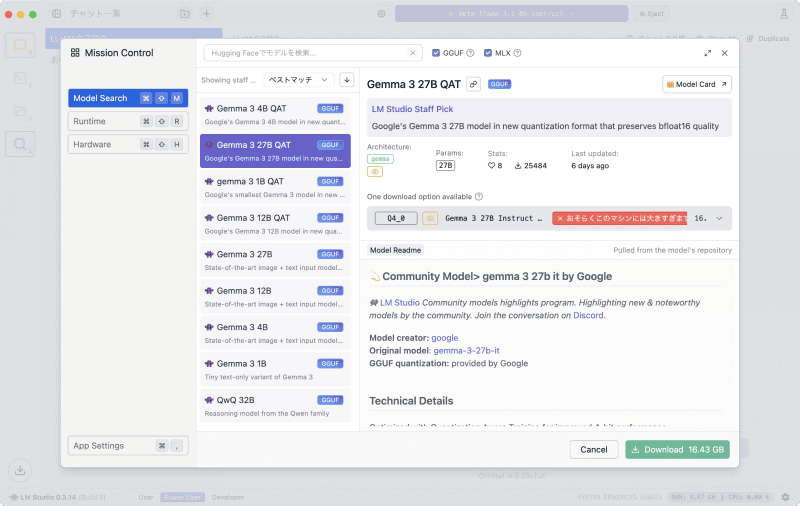This screenshot has width=800, height=506.
Task: Open model settings gear beside model selector
Action: 381,14
